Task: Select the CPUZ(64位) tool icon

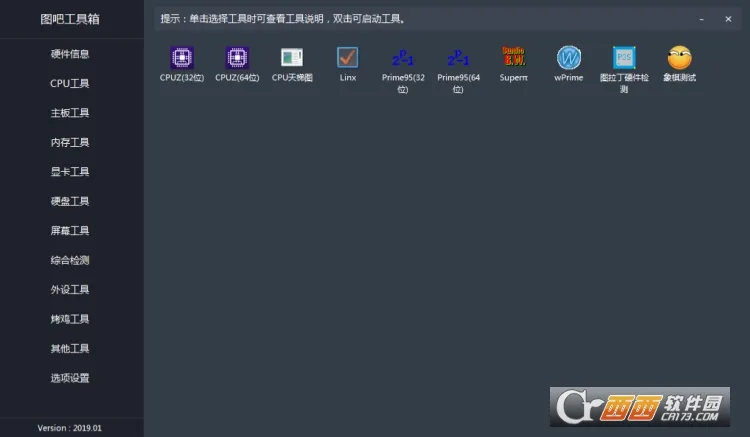Action: pos(237,58)
